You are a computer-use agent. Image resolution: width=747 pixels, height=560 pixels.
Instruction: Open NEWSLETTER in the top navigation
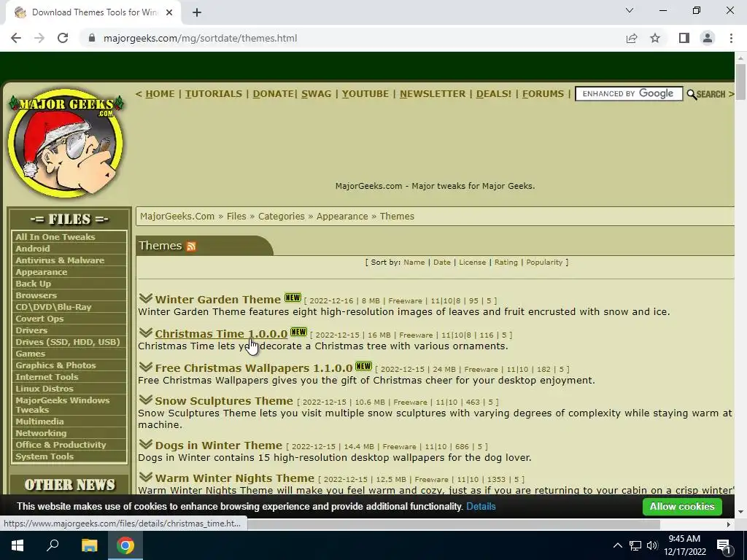pos(433,94)
